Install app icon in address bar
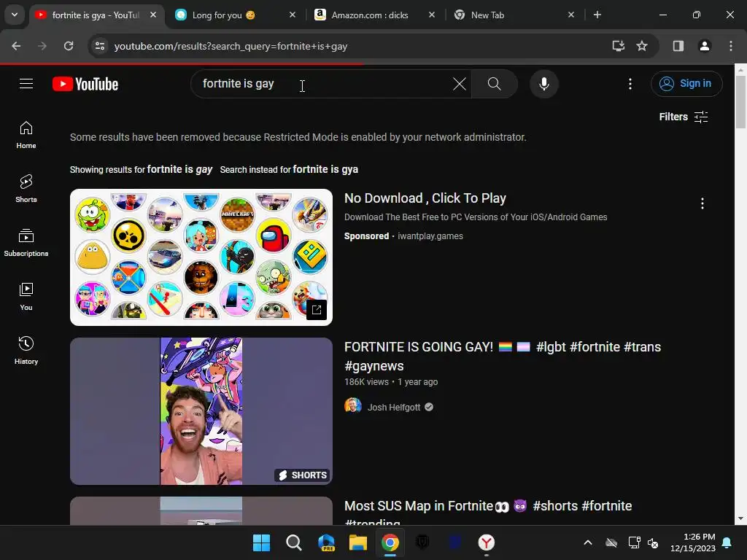The height and width of the screenshot is (560, 747). (618, 46)
